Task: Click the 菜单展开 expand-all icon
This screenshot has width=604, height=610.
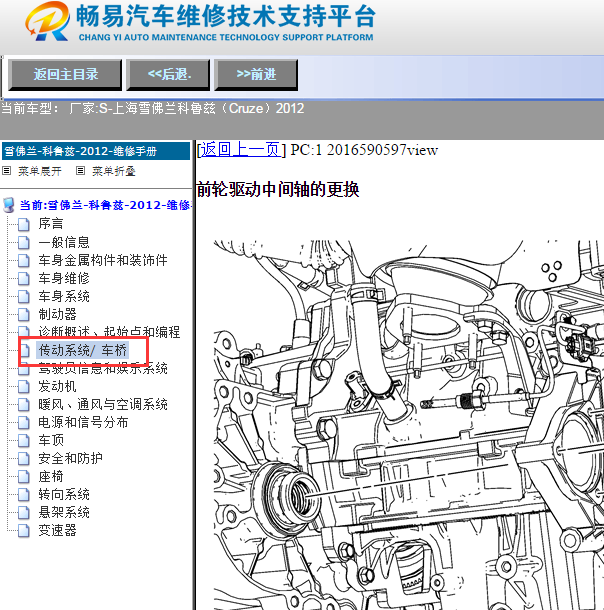Action: (x=7, y=170)
